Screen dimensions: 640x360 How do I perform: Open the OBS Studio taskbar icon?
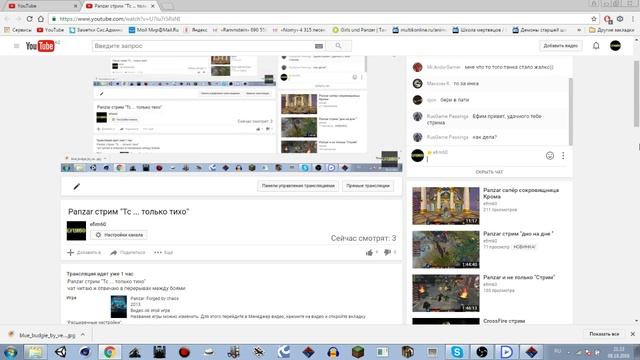[482, 351]
